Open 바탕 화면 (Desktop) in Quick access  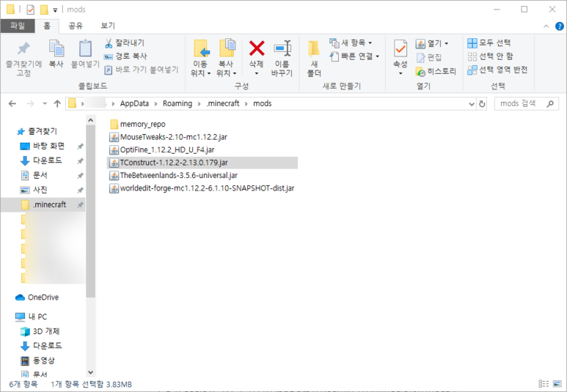pyautogui.click(x=43, y=146)
